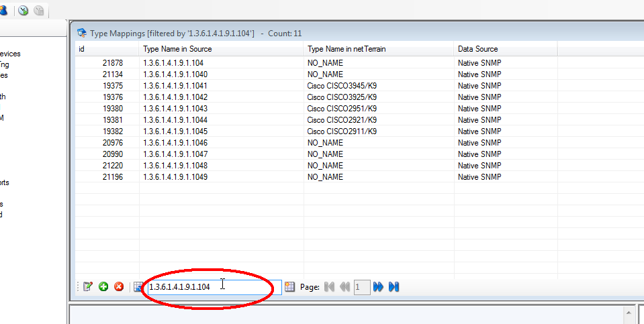The image size is (644, 324).
Task: Select row with id 21878
Action: click(112, 62)
